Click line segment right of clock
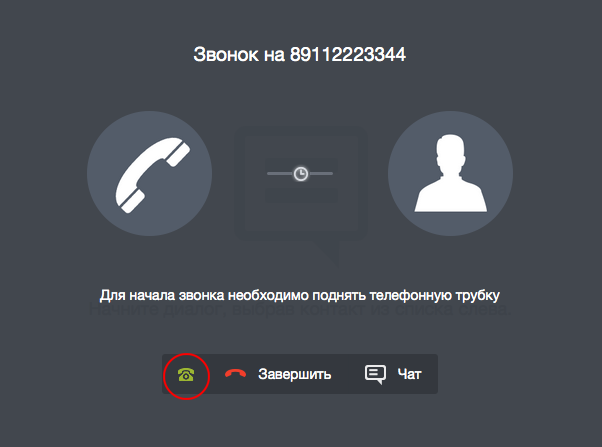Image resolution: width=602 pixels, height=447 pixels. (x=321, y=174)
